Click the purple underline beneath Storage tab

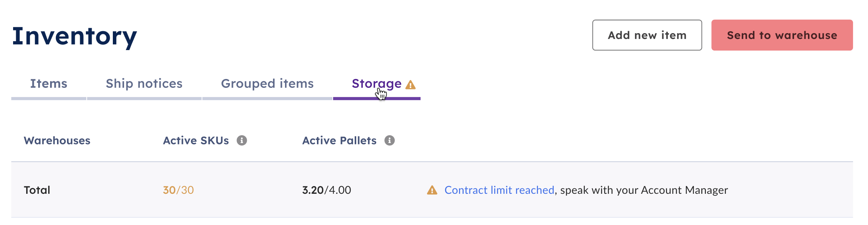pyautogui.click(x=377, y=99)
